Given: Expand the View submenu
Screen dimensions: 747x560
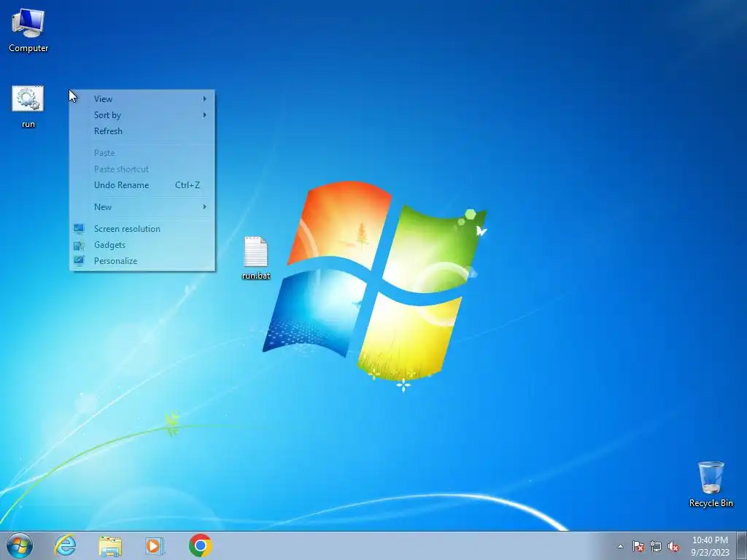Looking at the screenshot, I should point(142,99).
